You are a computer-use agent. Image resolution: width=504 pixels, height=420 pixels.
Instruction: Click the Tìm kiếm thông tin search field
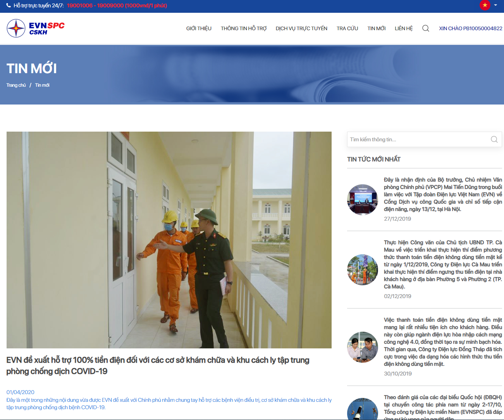coord(418,139)
